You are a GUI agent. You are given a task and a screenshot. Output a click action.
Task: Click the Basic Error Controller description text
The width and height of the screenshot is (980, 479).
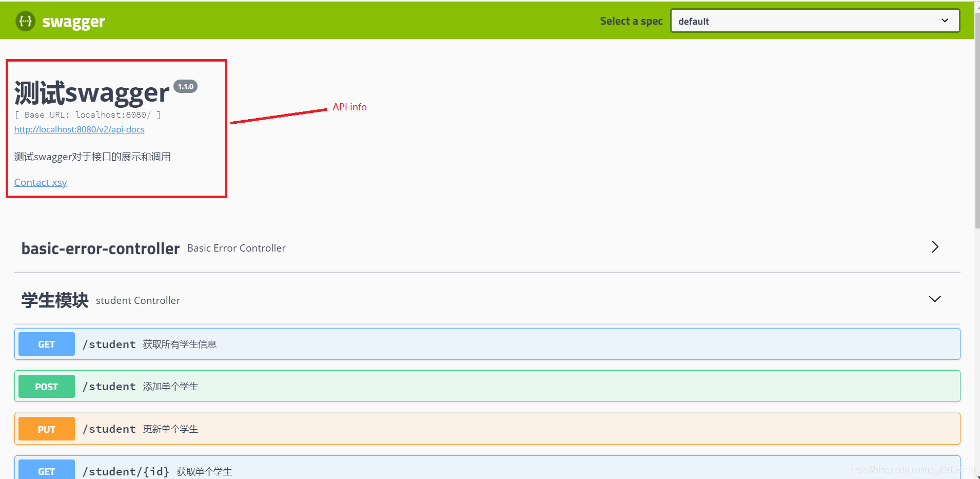pos(237,248)
